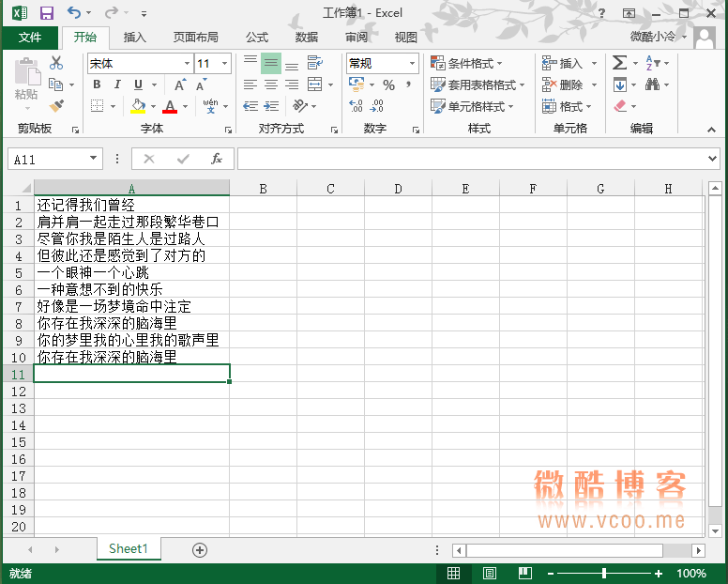This screenshot has height=584, width=728.
Task: Toggle bold formatting
Action: pyautogui.click(x=96, y=85)
